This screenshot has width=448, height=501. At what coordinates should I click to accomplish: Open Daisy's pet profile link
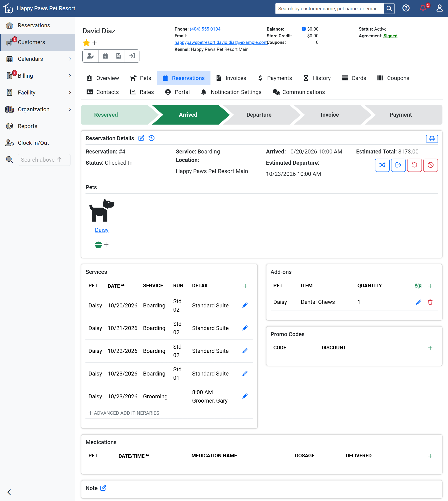coord(102,230)
